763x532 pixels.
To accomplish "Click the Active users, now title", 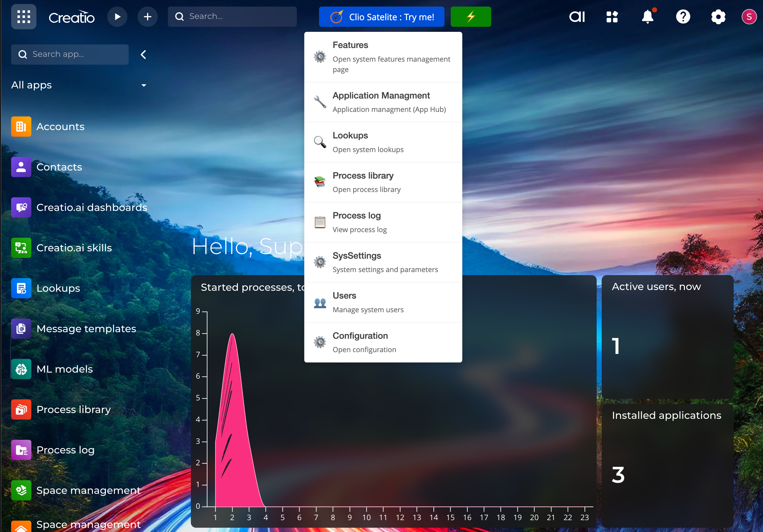I will [656, 287].
